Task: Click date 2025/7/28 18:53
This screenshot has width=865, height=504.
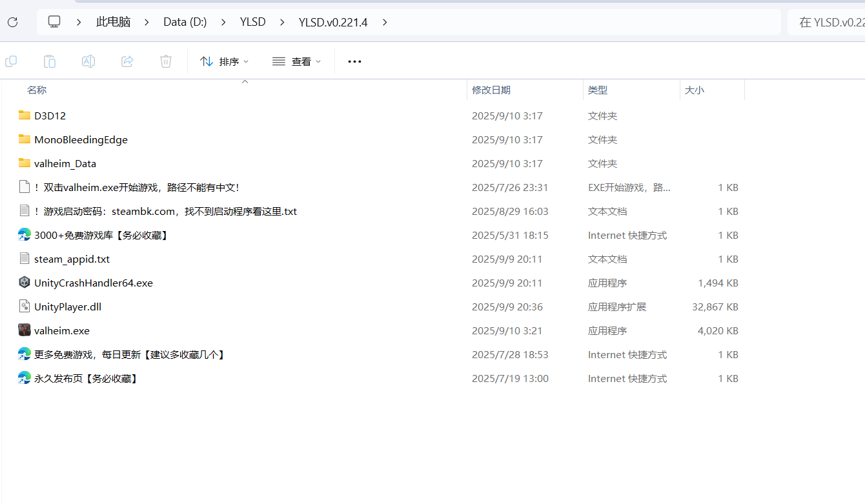Action: [510, 354]
